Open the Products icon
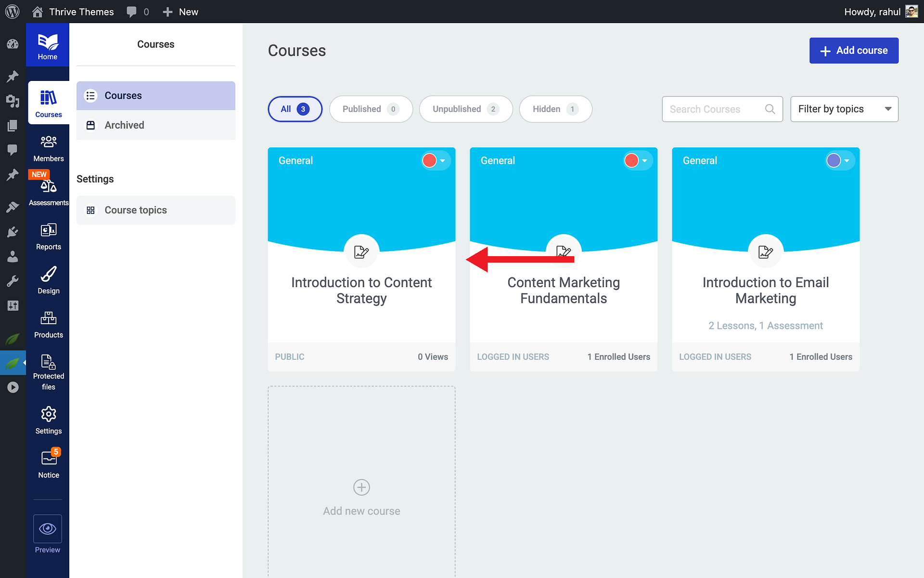This screenshot has width=924, height=578. 48,318
